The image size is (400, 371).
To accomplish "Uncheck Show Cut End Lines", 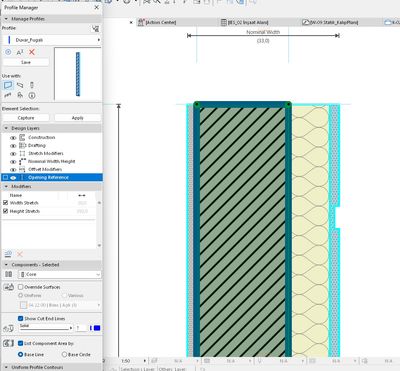I will [x=21, y=318].
